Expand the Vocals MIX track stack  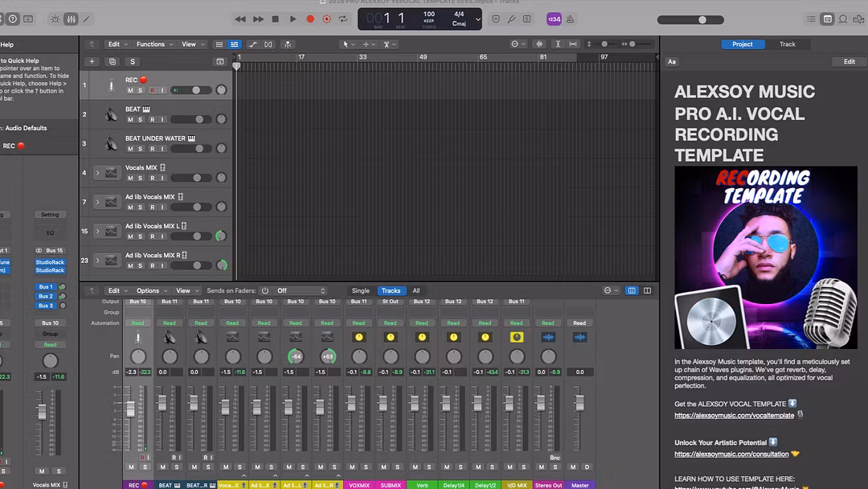[x=97, y=173]
